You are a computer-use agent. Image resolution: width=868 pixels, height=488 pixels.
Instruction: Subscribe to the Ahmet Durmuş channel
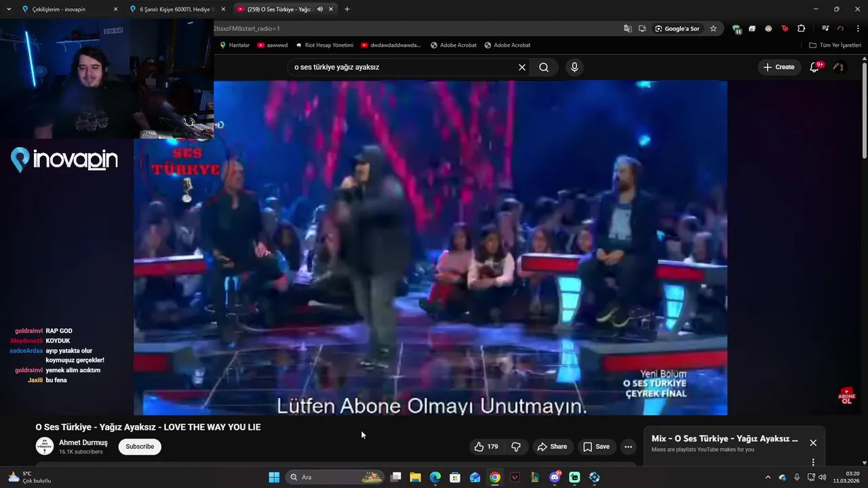coord(140,447)
